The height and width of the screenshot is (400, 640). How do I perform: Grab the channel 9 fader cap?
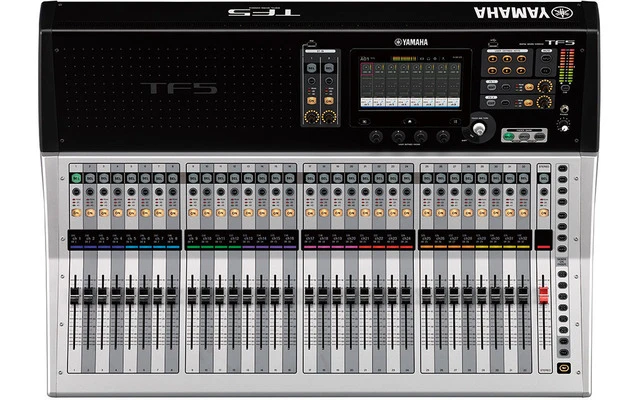point(192,296)
